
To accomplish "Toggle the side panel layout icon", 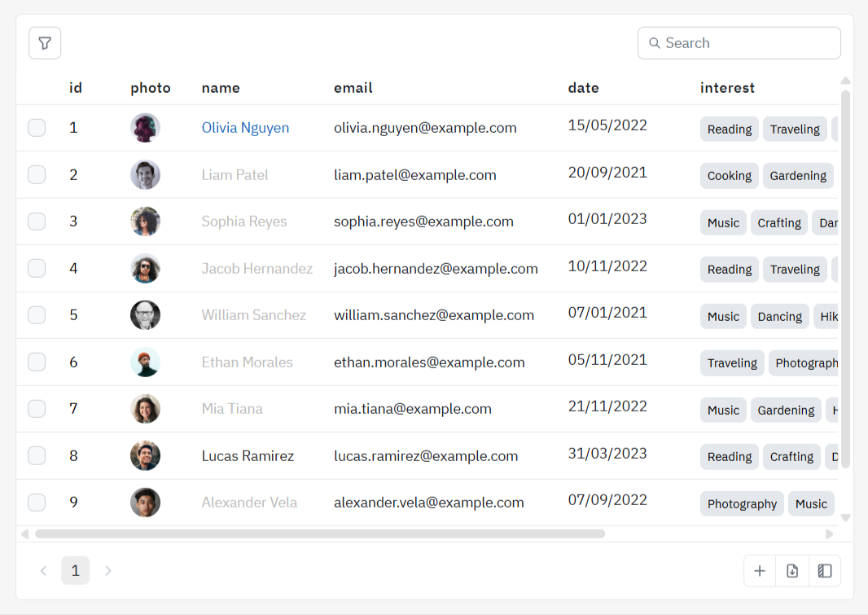I will [825, 571].
